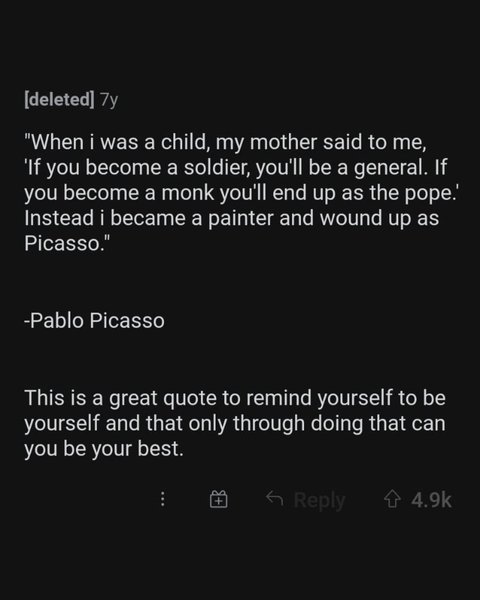
Task: Click the line "Instead i became a painter"
Action: [x=231, y=218]
